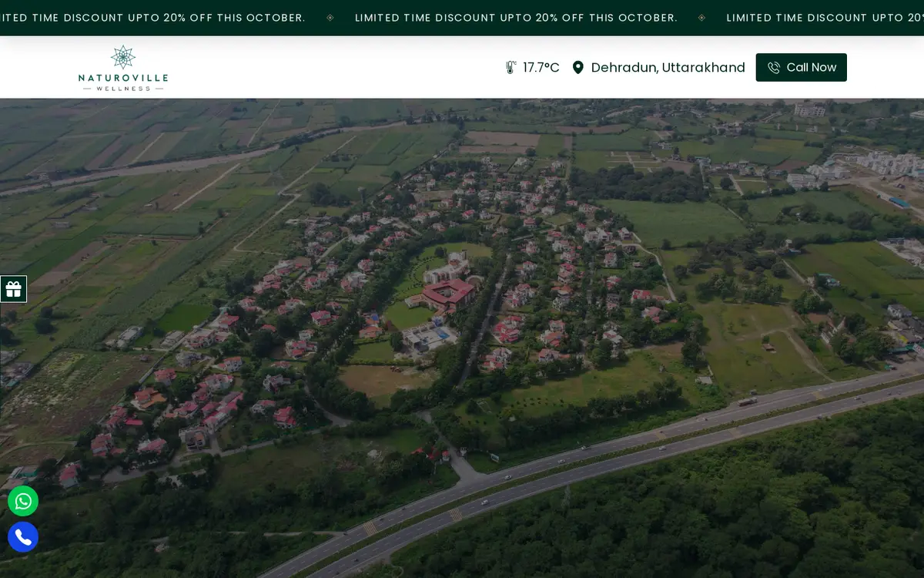
Task: Open the WhatsApp chat floating button
Action: pos(23,502)
